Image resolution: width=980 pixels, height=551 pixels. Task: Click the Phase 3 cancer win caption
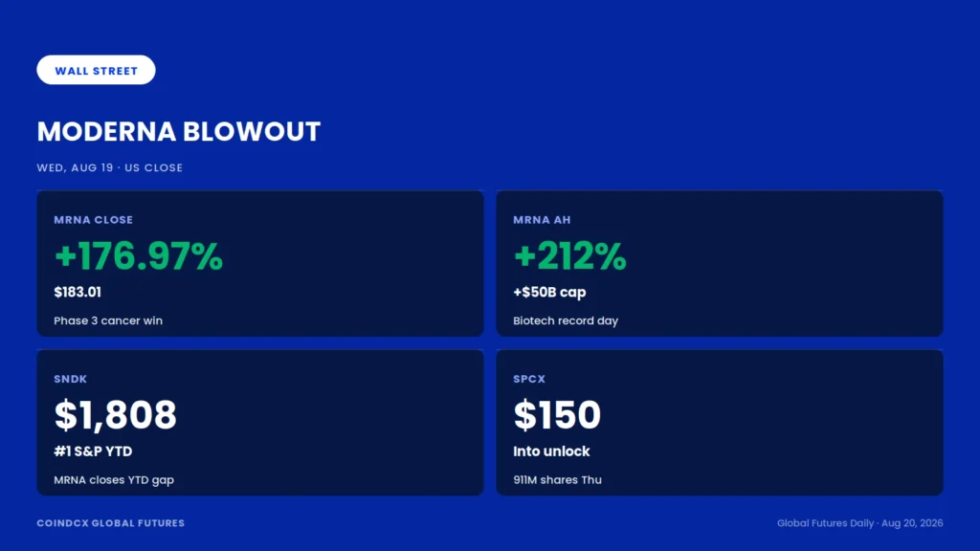(108, 320)
